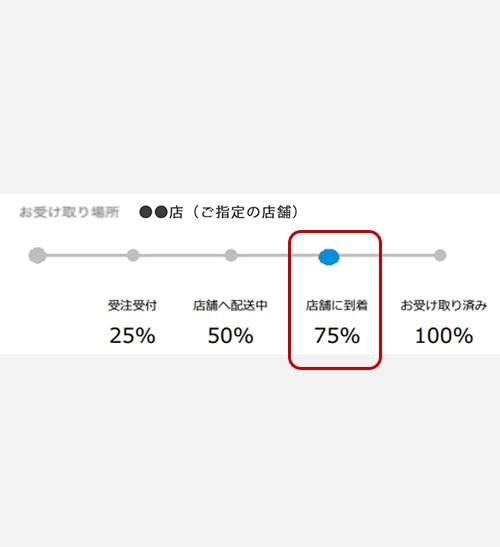This screenshot has height=547, width=500.
Task: Click the 100% progress value
Action: click(444, 336)
